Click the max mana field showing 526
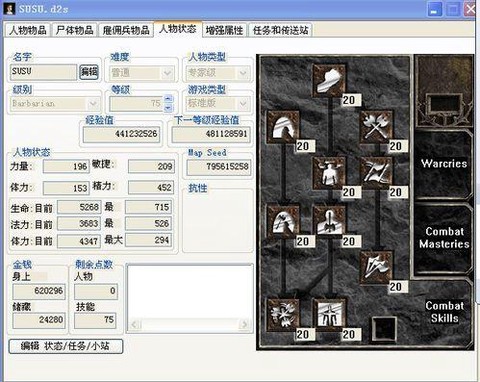The width and height of the screenshot is (480, 382). point(148,224)
